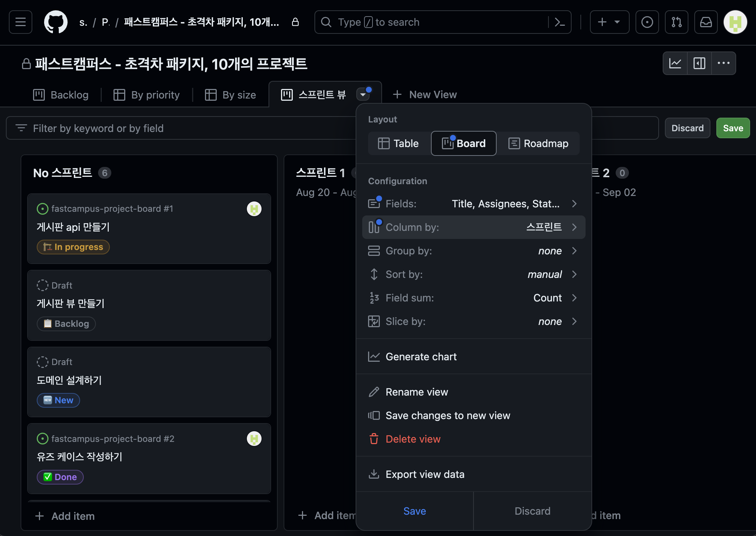
Task: Select the Board layout option
Action: click(x=464, y=143)
